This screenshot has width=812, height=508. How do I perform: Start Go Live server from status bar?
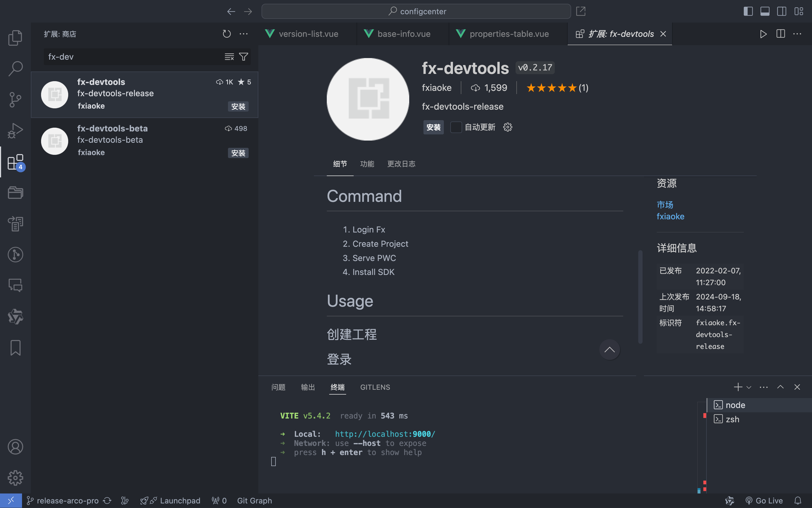[764, 500]
